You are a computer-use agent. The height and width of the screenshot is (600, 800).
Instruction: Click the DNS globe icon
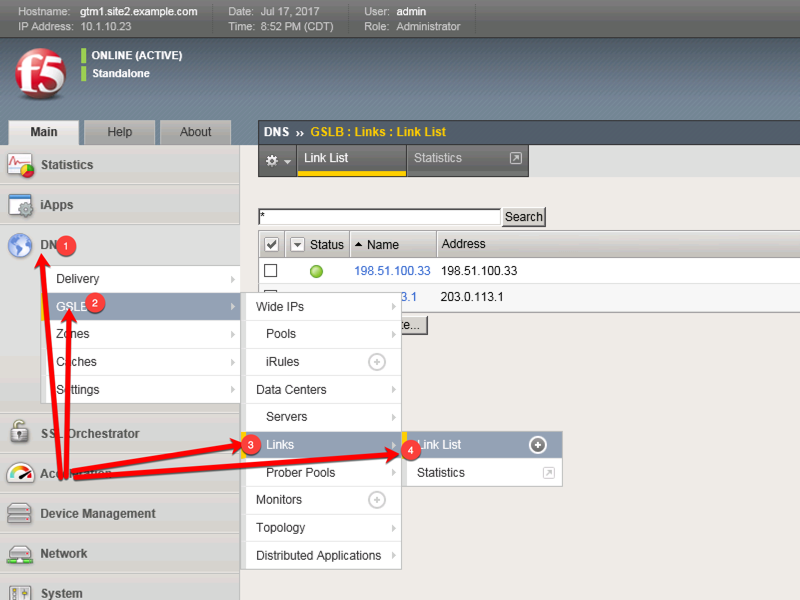coord(20,245)
